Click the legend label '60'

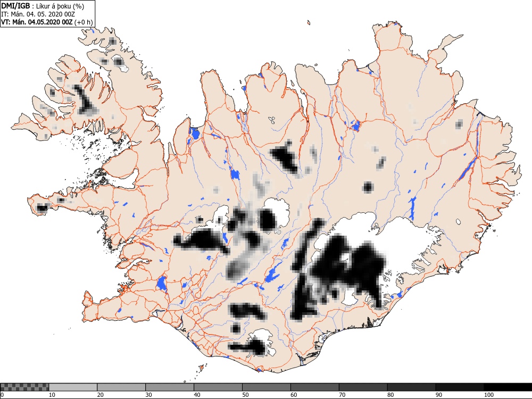(x=294, y=395)
